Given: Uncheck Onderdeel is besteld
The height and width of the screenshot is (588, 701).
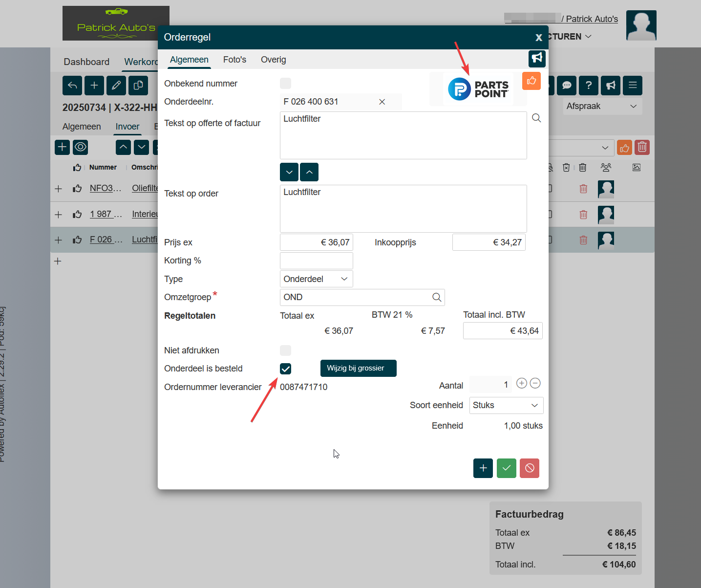Looking at the screenshot, I should tap(285, 369).
